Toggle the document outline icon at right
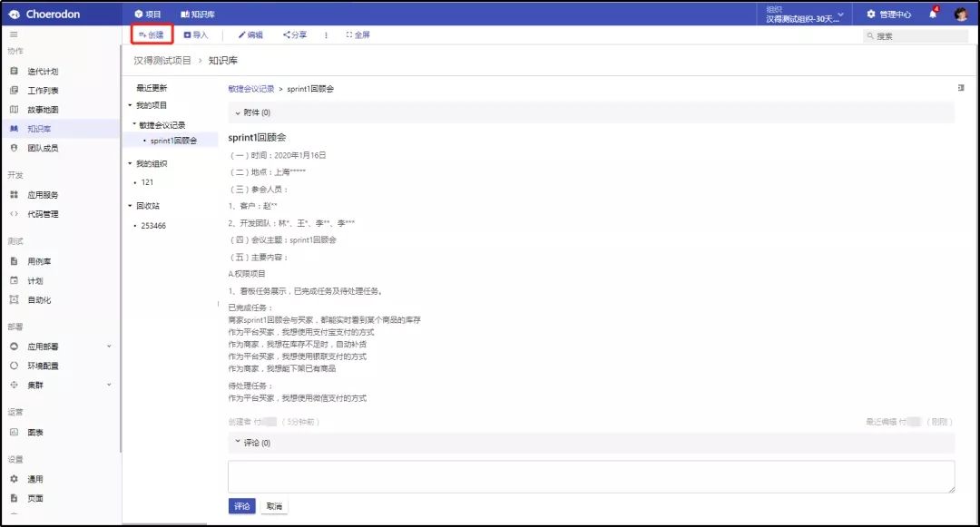This screenshot has height=527, width=980. click(960, 88)
